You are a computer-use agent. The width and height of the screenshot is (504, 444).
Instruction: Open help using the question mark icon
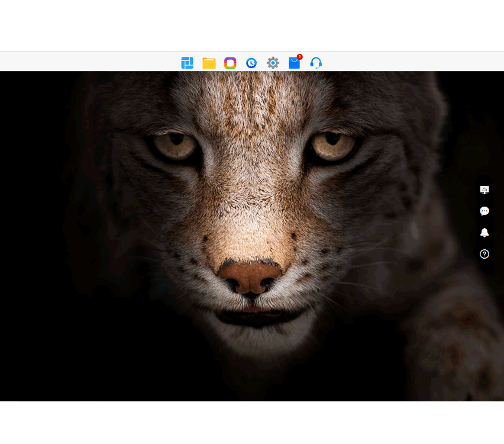pyautogui.click(x=484, y=254)
